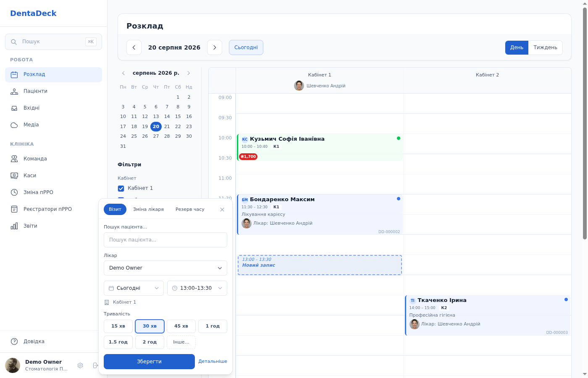Image resolution: width=588 pixels, height=378 pixels.
Task: Open user settings gear icon
Action: (x=80, y=365)
